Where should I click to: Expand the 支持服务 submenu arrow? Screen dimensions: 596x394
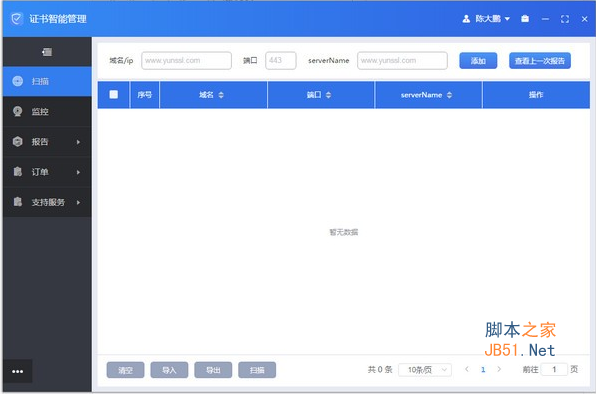coord(78,202)
